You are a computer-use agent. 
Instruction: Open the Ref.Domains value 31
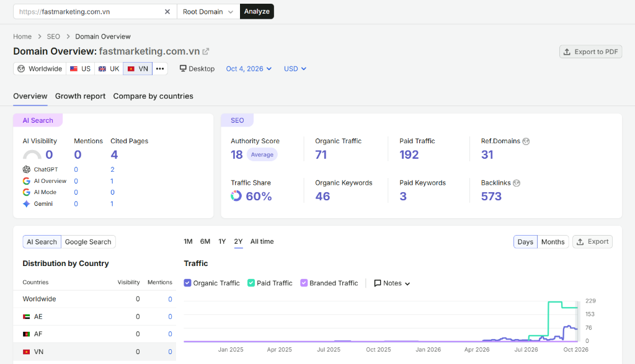[487, 154]
